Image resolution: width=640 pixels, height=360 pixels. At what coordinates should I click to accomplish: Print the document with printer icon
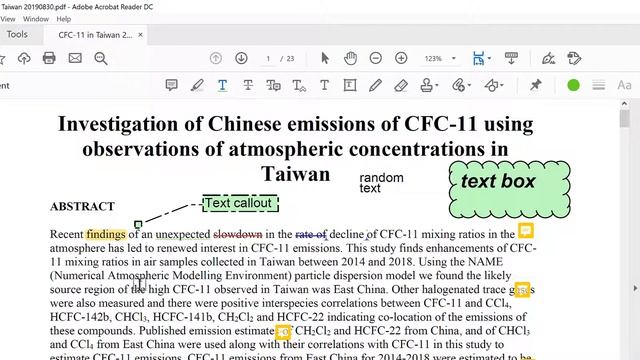coord(49,58)
